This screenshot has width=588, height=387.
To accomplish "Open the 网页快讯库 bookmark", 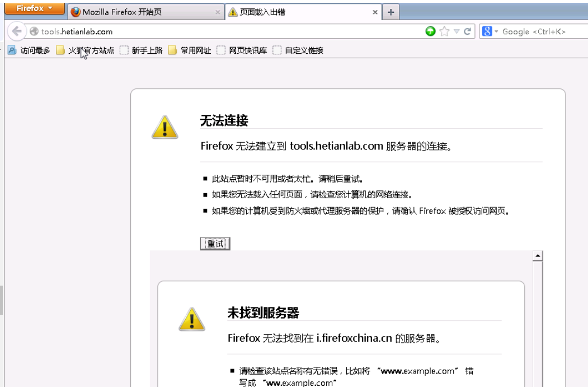I will tap(242, 50).
